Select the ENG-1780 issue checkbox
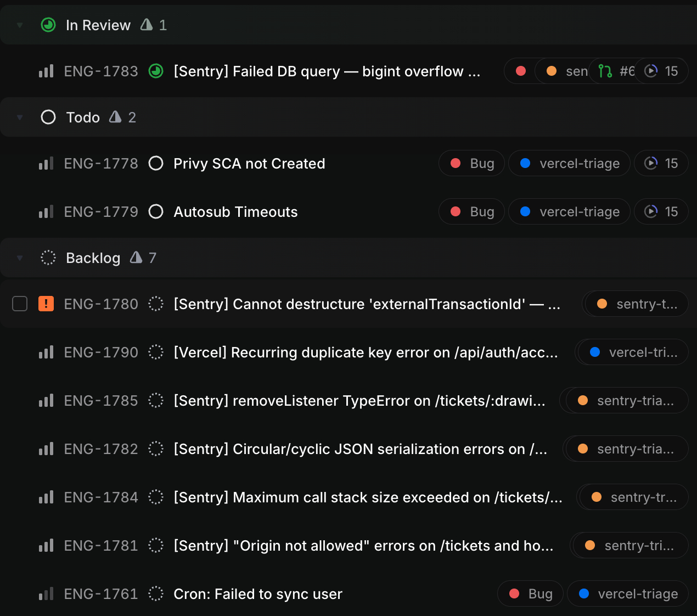The height and width of the screenshot is (616, 697). tap(20, 304)
